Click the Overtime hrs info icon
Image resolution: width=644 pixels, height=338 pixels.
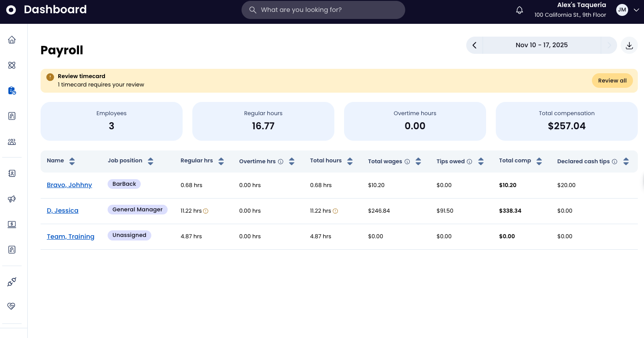click(281, 162)
